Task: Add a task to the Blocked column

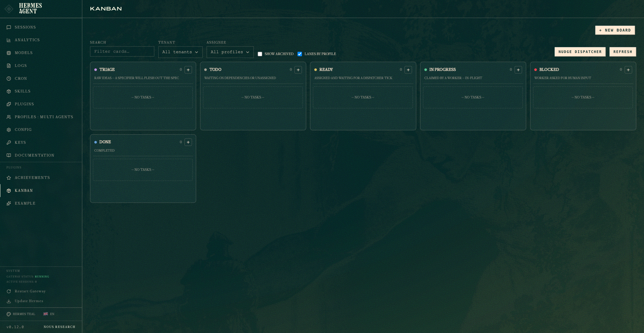Action: 628,70
